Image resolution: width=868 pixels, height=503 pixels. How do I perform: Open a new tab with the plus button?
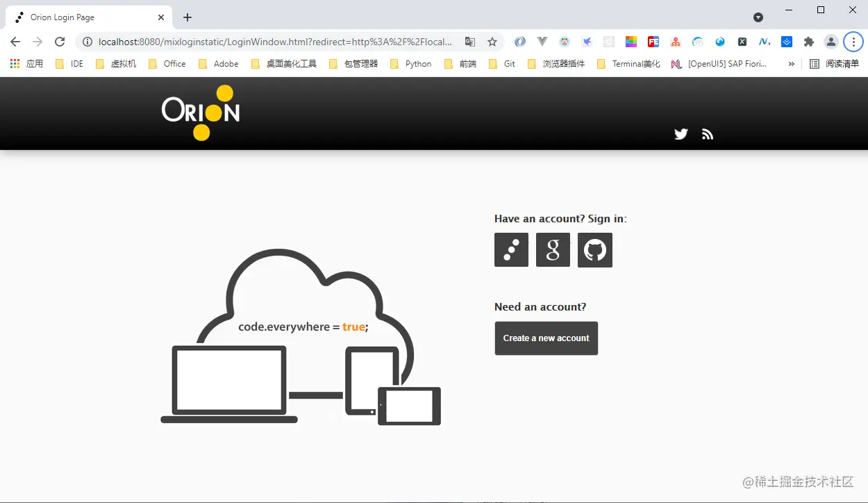click(x=187, y=17)
